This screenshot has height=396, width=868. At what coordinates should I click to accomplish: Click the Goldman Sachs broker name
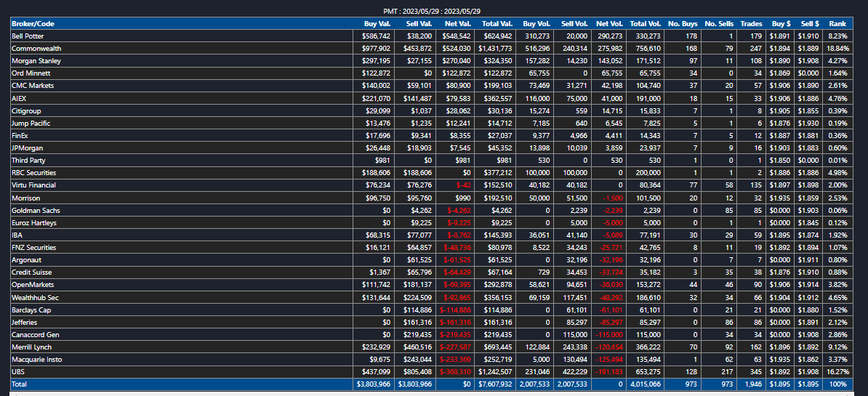pyautogui.click(x=34, y=210)
